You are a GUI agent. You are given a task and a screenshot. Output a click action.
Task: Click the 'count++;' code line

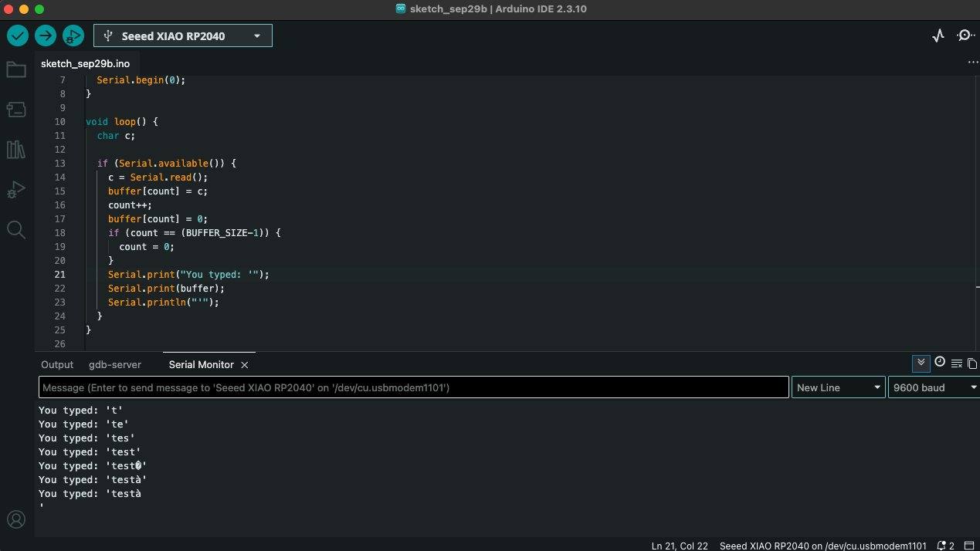tap(131, 205)
